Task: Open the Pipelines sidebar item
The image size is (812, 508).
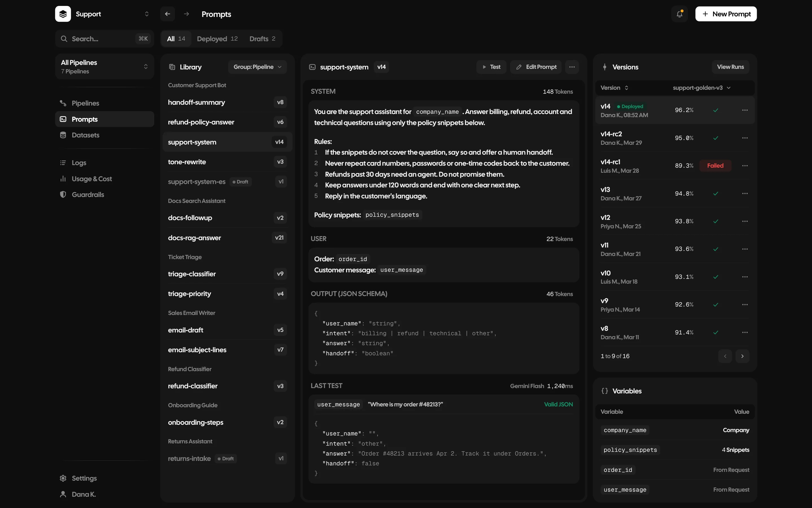Action: (104, 103)
